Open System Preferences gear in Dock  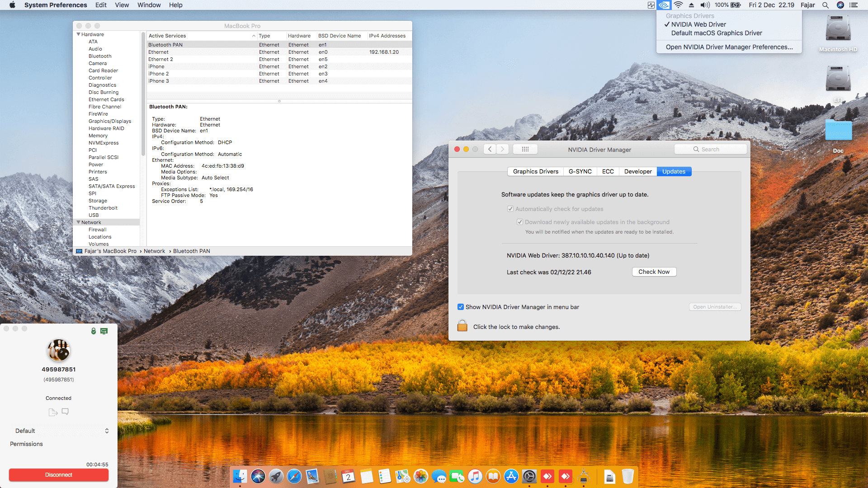pyautogui.click(x=529, y=476)
